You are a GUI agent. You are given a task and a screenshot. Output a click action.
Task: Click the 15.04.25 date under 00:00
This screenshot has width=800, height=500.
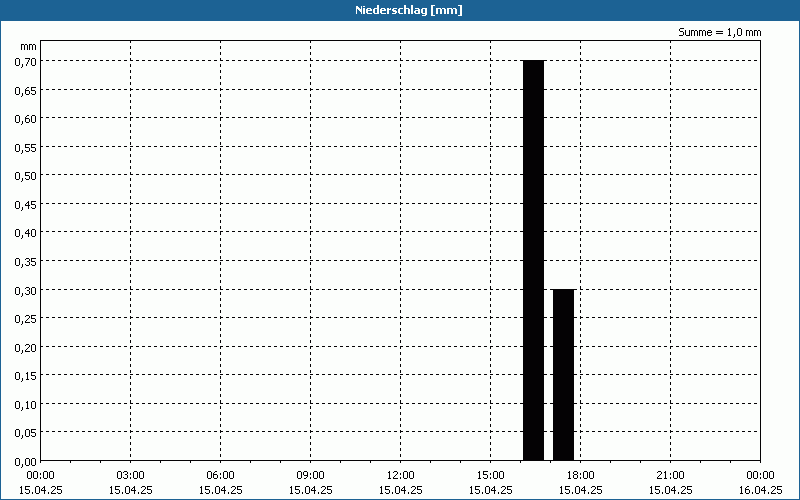pos(41,490)
